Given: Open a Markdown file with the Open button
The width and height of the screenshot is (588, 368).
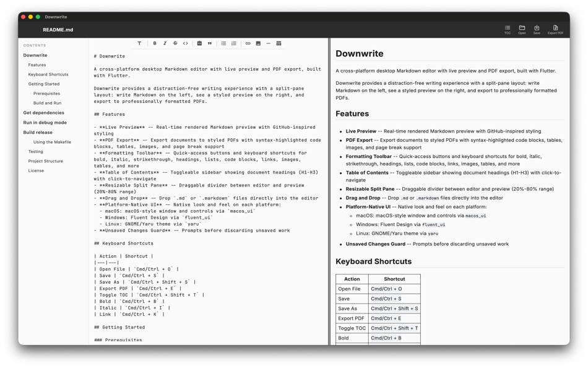Looking at the screenshot, I should [522, 28].
